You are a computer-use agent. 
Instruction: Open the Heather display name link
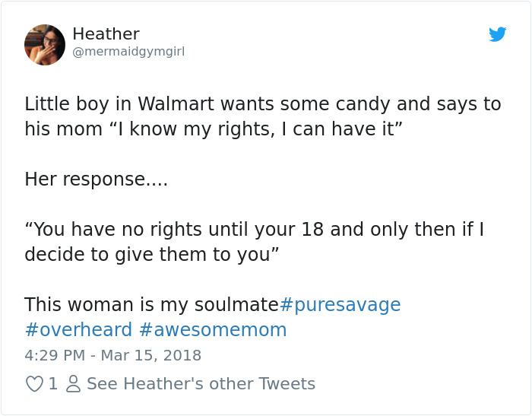pyautogui.click(x=106, y=34)
